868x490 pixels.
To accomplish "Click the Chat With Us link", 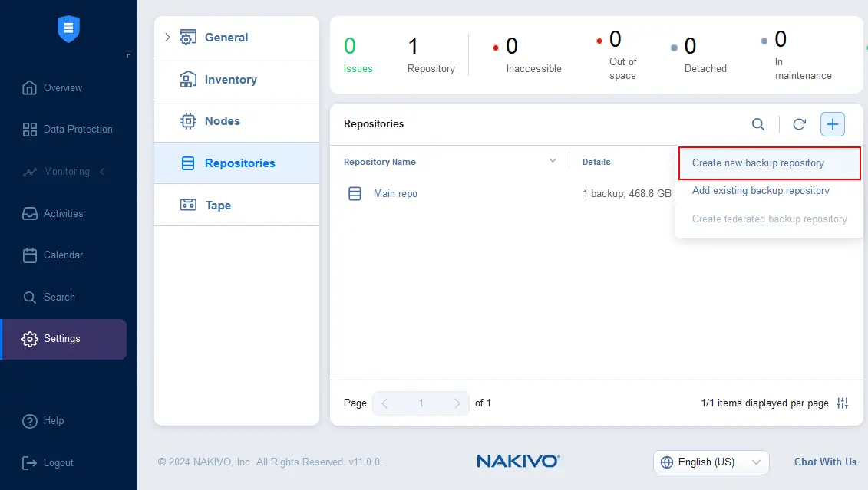I will coord(825,462).
